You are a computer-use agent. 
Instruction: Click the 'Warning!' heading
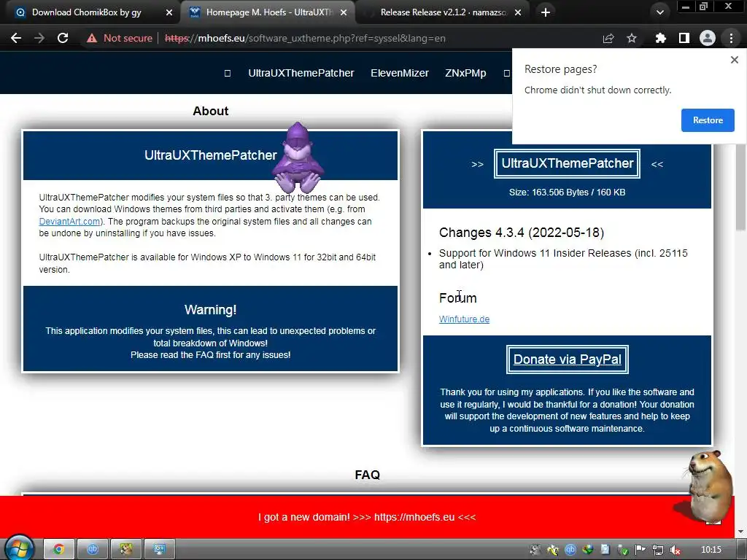tap(211, 309)
